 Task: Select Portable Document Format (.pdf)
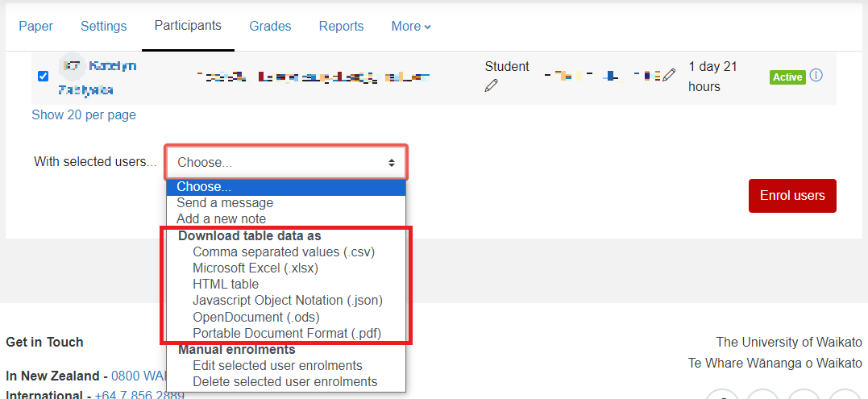(x=286, y=333)
